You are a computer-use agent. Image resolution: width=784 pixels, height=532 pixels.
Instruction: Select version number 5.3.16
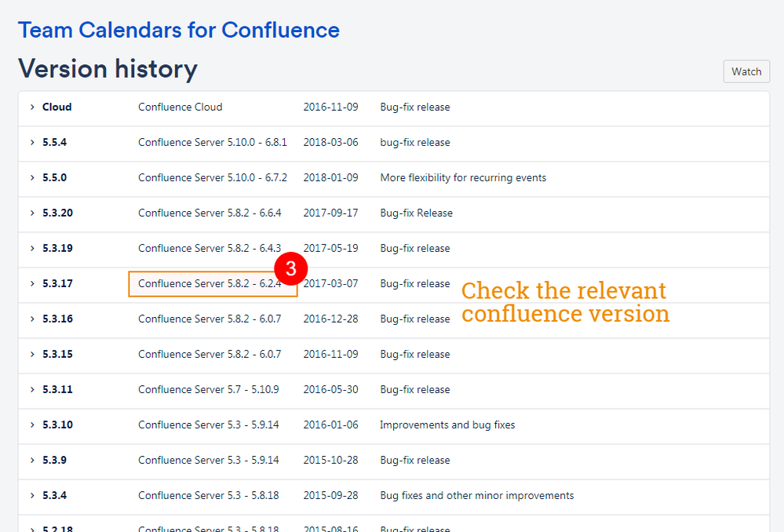coord(57,319)
